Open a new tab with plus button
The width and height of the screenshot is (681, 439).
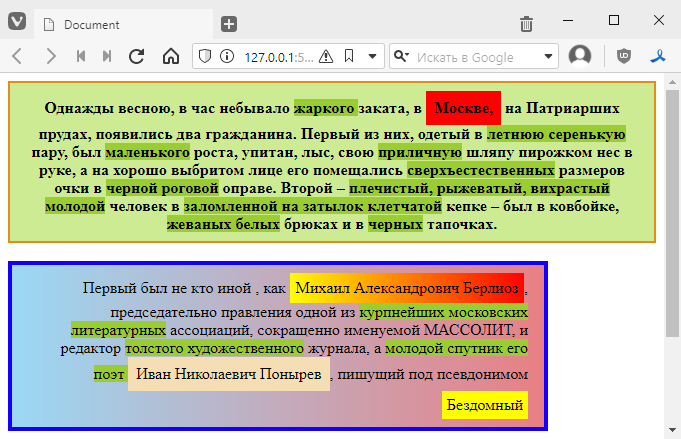pyautogui.click(x=229, y=24)
